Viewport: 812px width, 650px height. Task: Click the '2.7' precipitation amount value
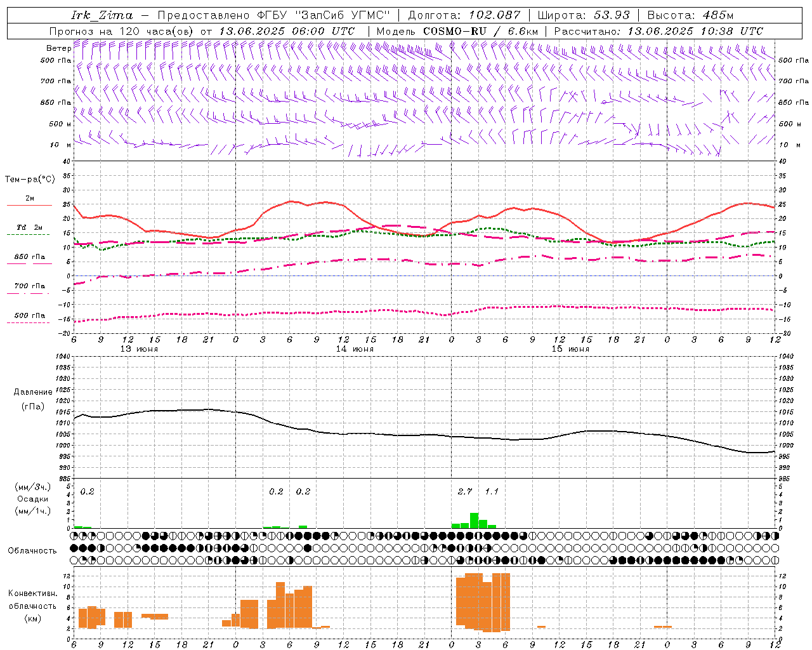click(465, 491)
